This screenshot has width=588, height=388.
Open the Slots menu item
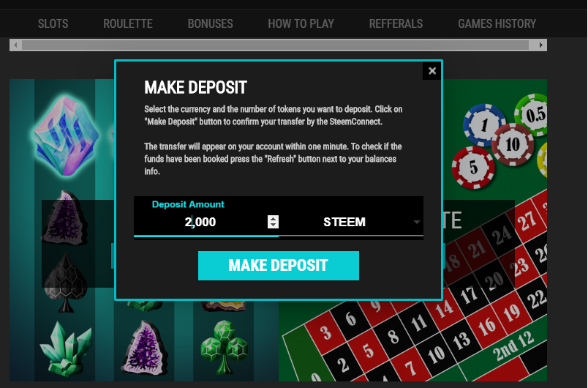[53, 23]
